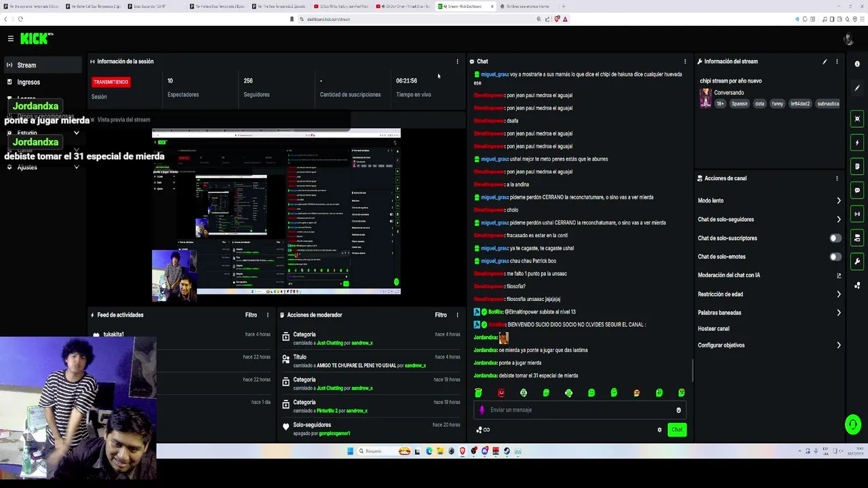The width and height of the screenshot is (868, 488).
Task: Open options menu of Acciones de moderador
Action: click(x=457, y=315)
